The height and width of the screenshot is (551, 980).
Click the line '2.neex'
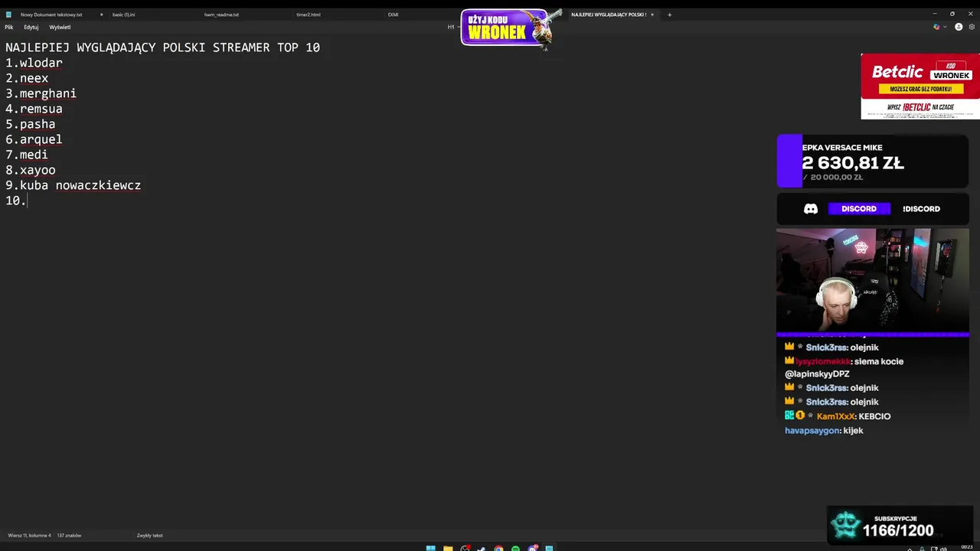tap(27, 78)
